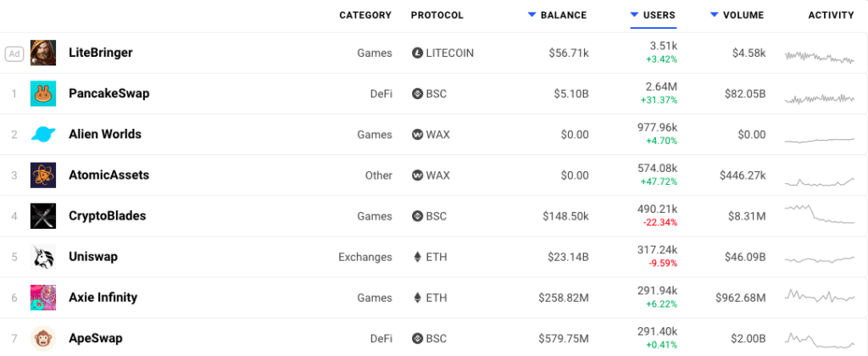Viewport: 868px width, 356px height.
Task: Click the Ad badge beside LiteBringer
Action: click(14, 53)
